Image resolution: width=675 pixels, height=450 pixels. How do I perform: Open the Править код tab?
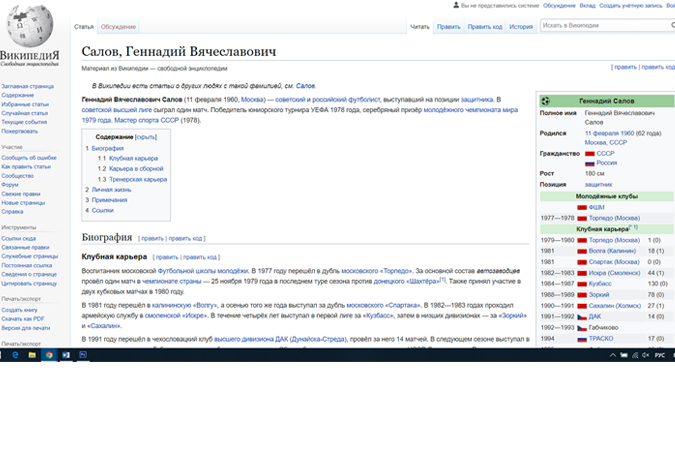[485, 27]
